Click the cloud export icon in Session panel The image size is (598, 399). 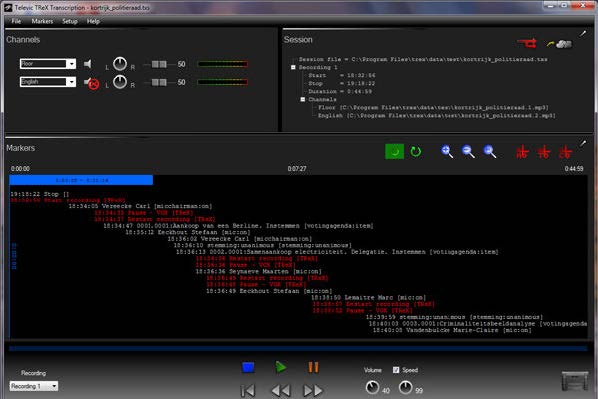[x=559, y=44]
